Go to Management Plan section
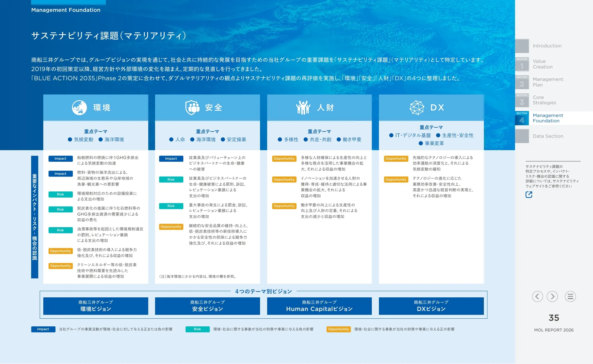The image size is (593, 364). pyautogui.click(x=548, y=82)
